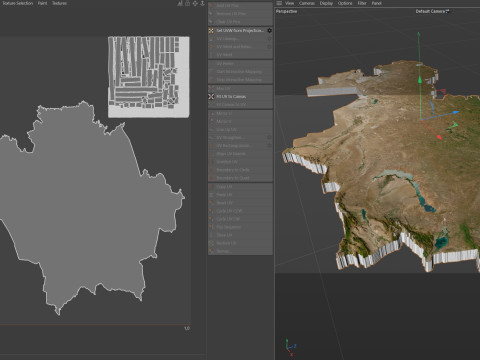Open the viewport View menu
The width and height of the screenshot is (480, 360).
[x=289, y=3]
